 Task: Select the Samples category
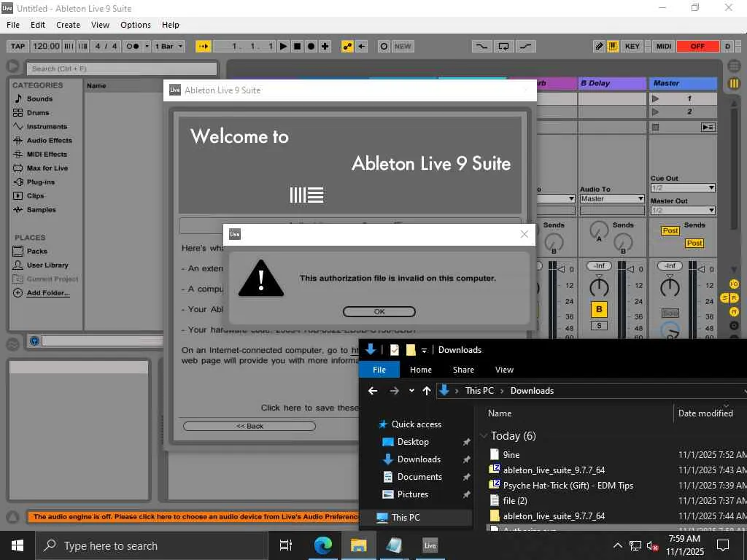click(x=41, y=209)
